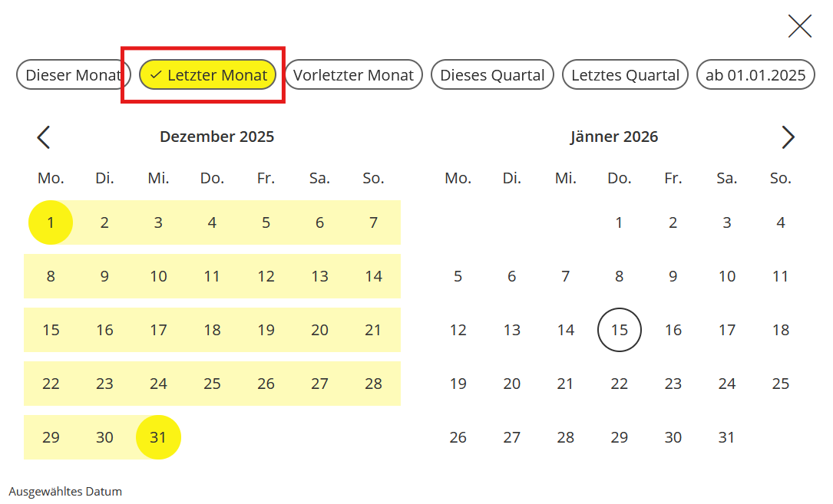Toggle the "Letzter Monat" quick filter

(x=208, y=75)
